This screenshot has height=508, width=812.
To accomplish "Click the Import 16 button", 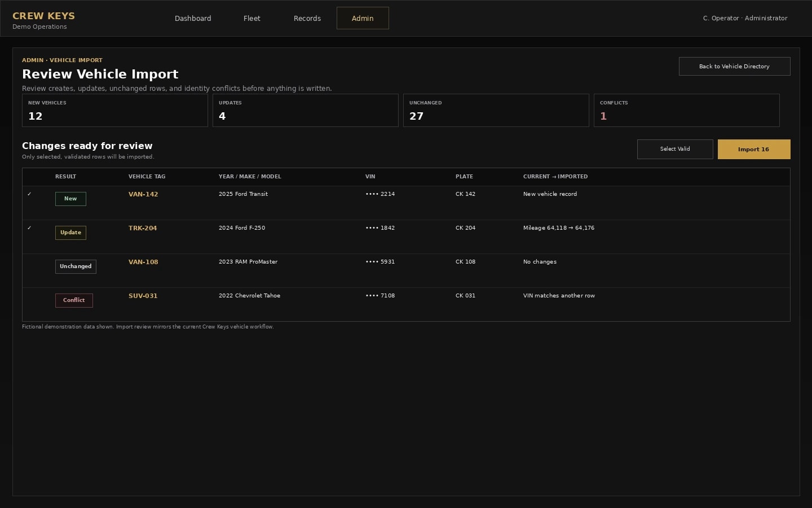I will coord(753,149).
